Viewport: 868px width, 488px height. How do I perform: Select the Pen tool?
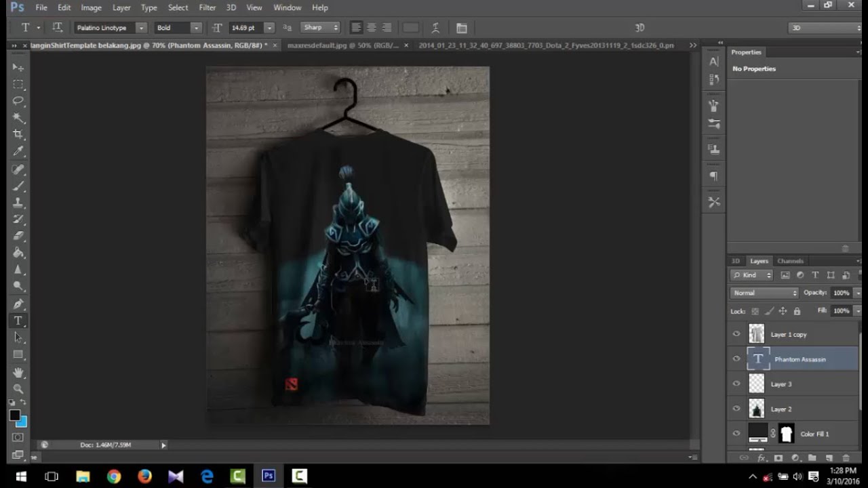click(18, 304)
